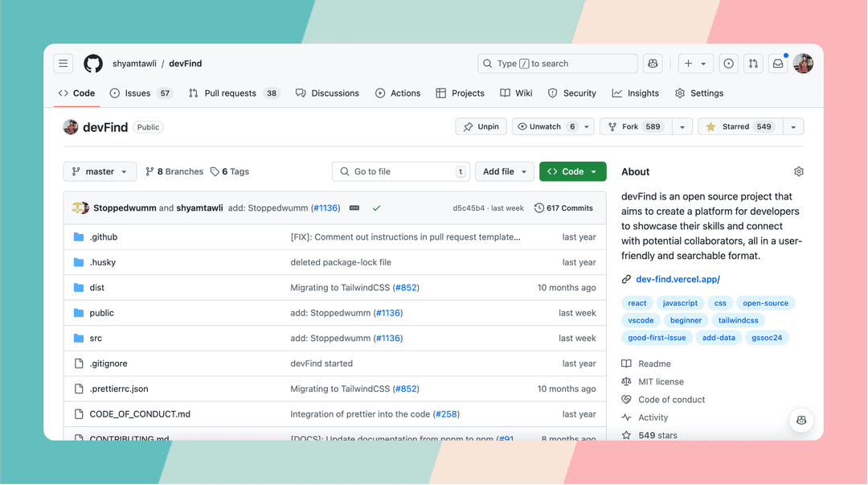Open commit hash d5c45b4
The width and height of the screenshot is (868, 485).
[x=469, y=208]
